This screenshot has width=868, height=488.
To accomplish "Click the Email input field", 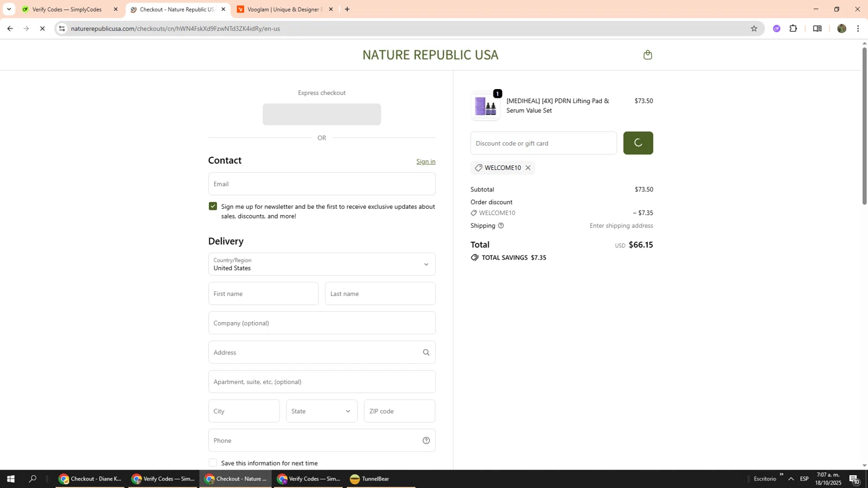I will coord(322,184).
